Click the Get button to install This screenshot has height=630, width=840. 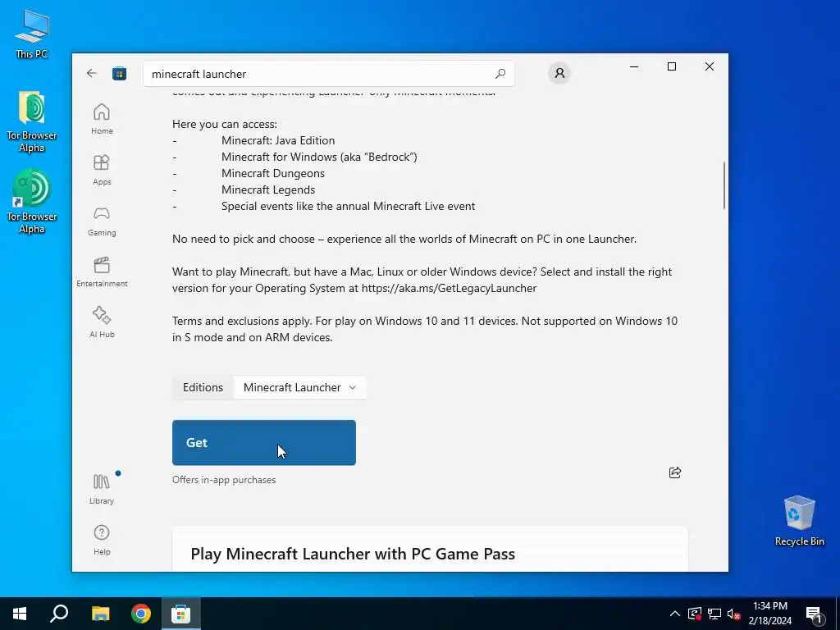(264, 442)
